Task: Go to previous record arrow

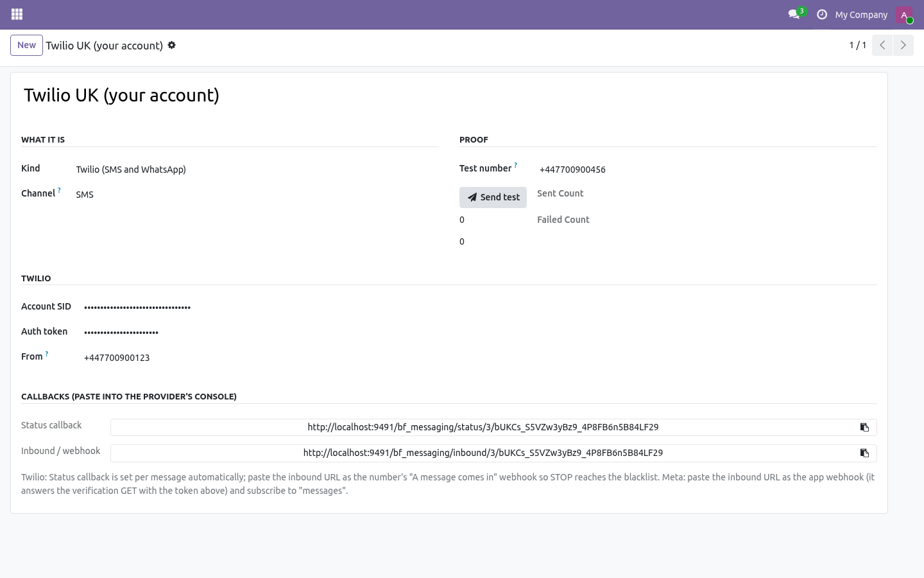Action: tap(882, 45)
